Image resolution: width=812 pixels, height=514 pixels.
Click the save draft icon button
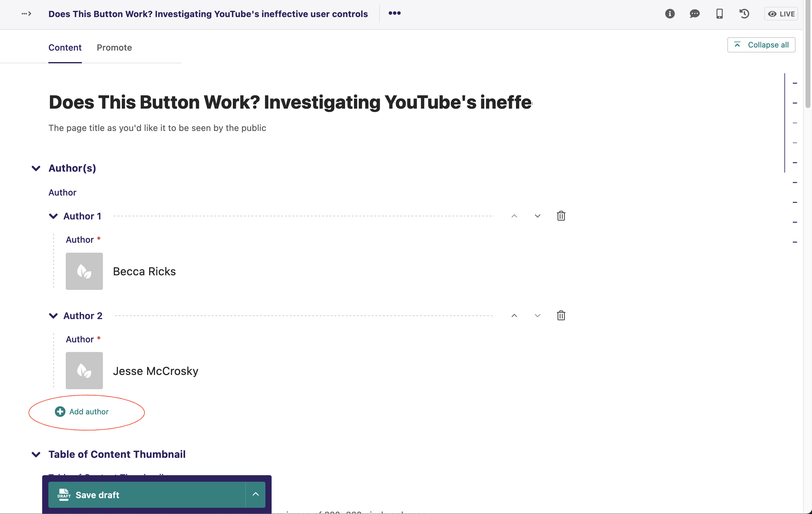[x=63, y=494]
